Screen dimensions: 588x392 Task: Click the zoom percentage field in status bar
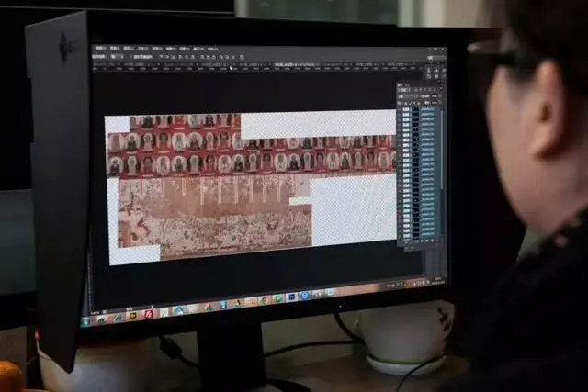96,312
